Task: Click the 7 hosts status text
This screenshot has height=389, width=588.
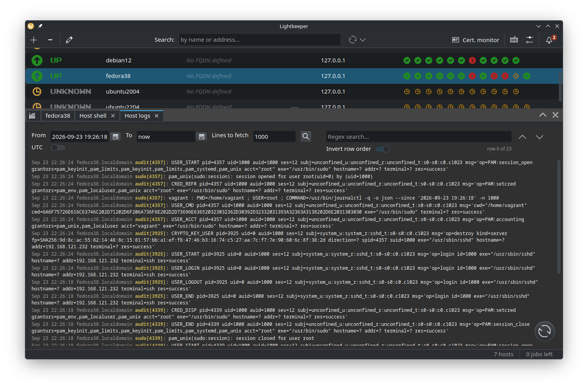Action: pyautogui.click(x=503, y=354)
